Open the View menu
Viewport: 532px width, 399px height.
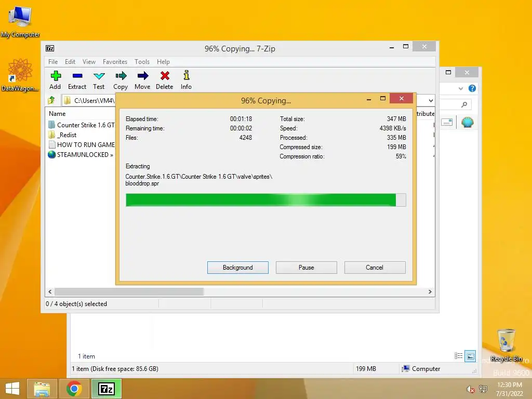pyautogui.click(x=89, y=62)
